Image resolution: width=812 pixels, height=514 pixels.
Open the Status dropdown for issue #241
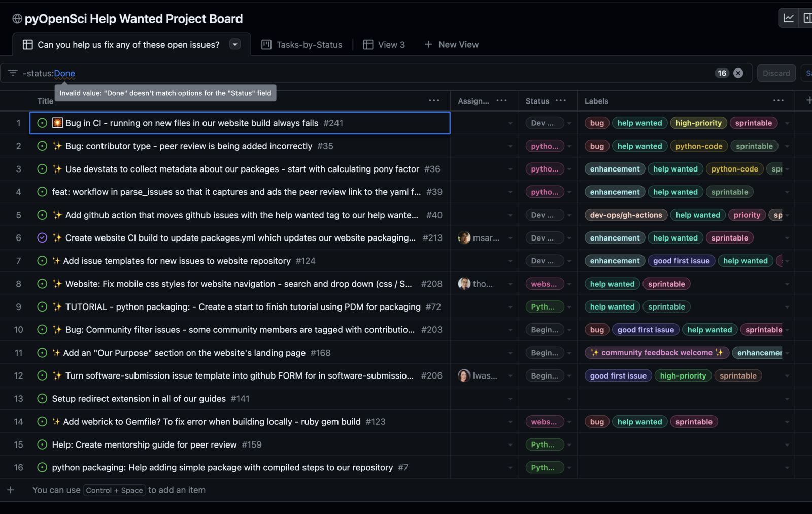click(569, 123)
